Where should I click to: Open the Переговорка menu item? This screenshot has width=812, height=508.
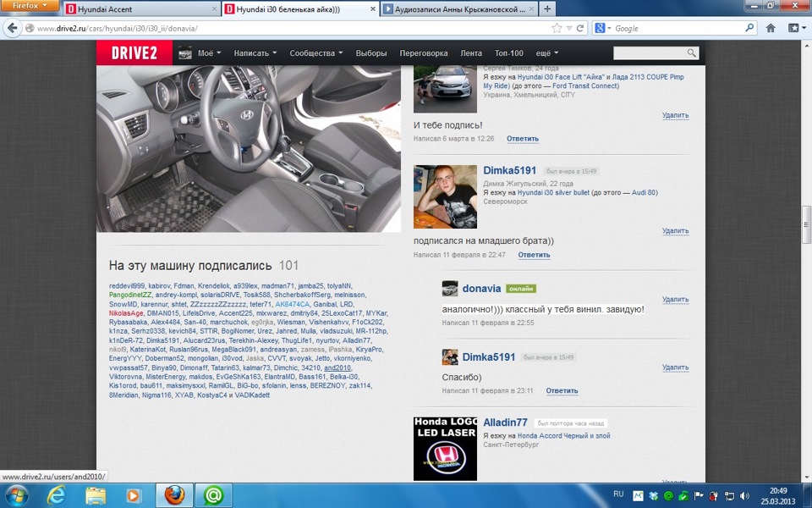click(x=424, y=52)
